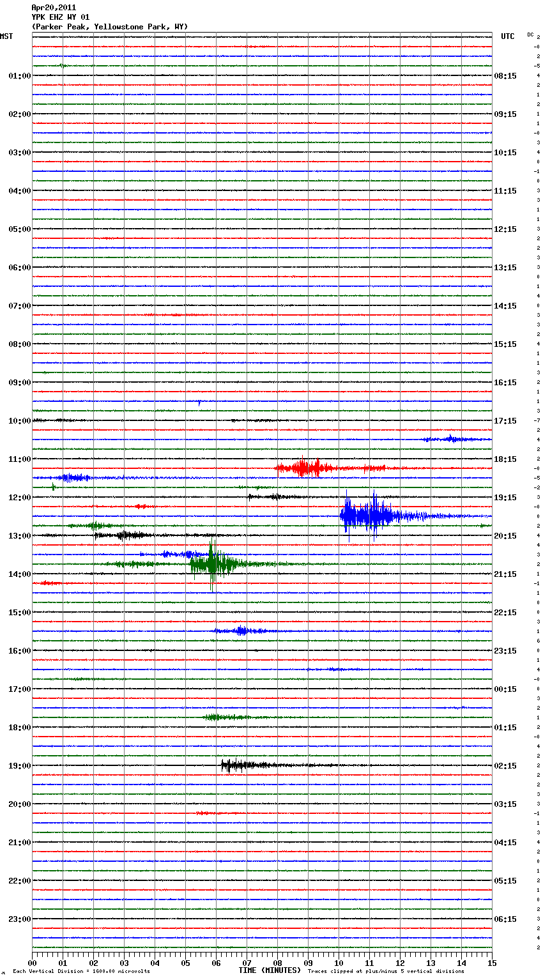Select the 14:00 MST row label

tap(20, 574)
